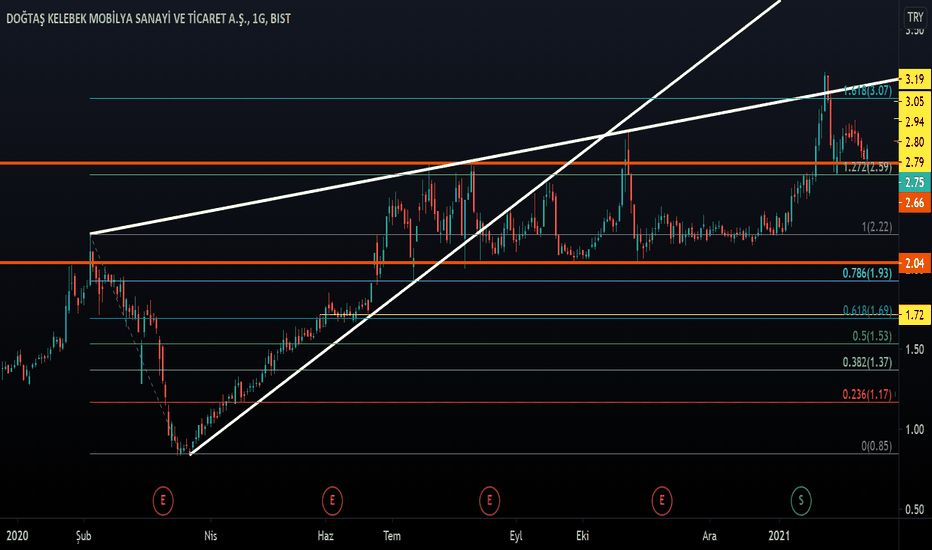Click the earnings E marker between Eki and Ara
The image size is (932, 550).
tap(662, 501)
